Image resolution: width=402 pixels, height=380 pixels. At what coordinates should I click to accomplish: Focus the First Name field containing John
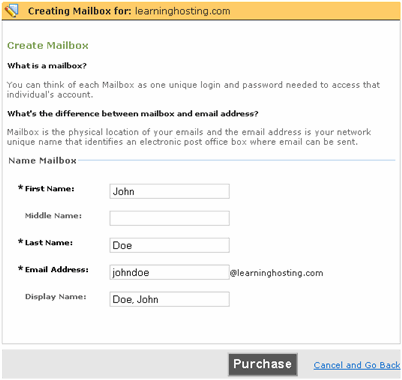(169, 191)
